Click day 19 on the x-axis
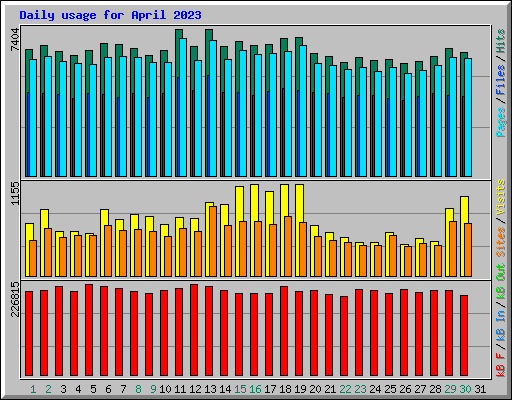 300,389
